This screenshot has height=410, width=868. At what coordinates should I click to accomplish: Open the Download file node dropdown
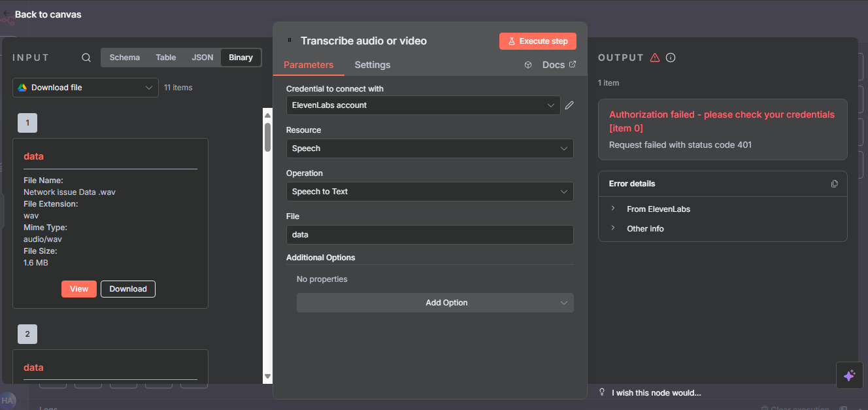coord(86,88)
